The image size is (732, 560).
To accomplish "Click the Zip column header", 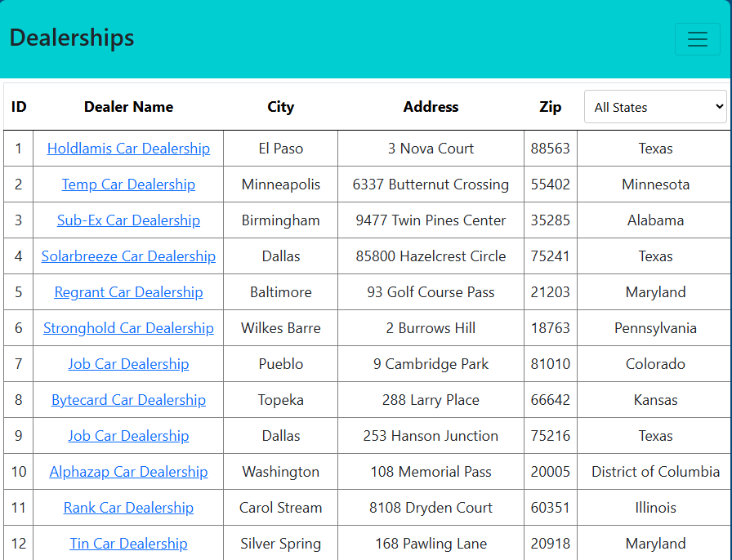I will tap(550, 107).
